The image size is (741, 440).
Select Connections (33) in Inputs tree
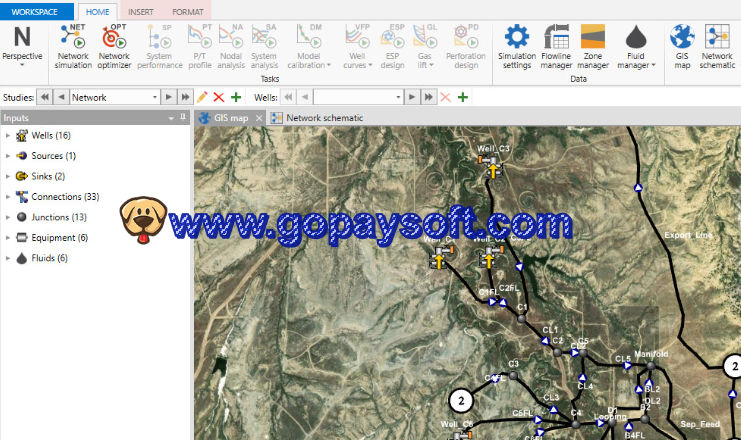coord(65,197)
